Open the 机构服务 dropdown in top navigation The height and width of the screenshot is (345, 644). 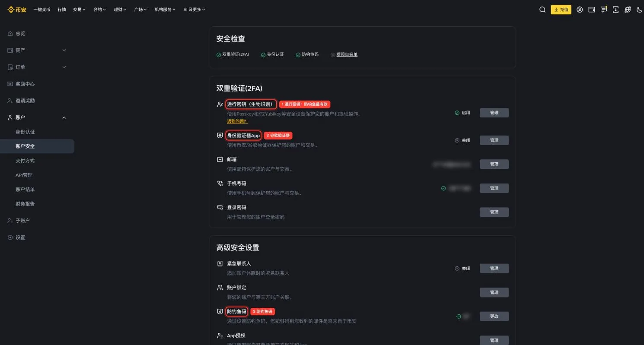pos(165,9)
